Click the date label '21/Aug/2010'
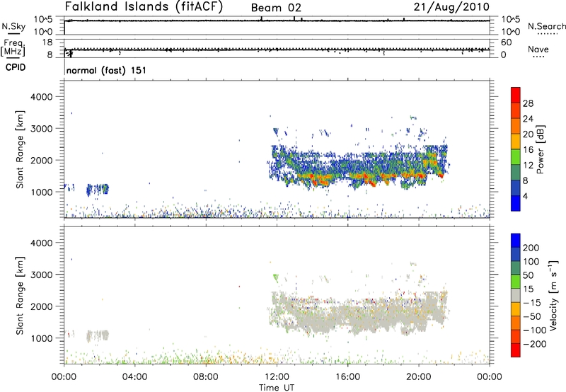This screenshot has height=392, width=566. coord(451,7)
